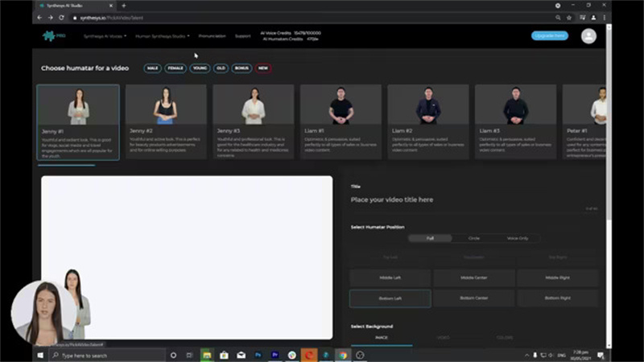The width and height of the screenshot is (644, 362).
Task: Expand Human Synthesys Studio dropdown menu
Action: (163, 36)
